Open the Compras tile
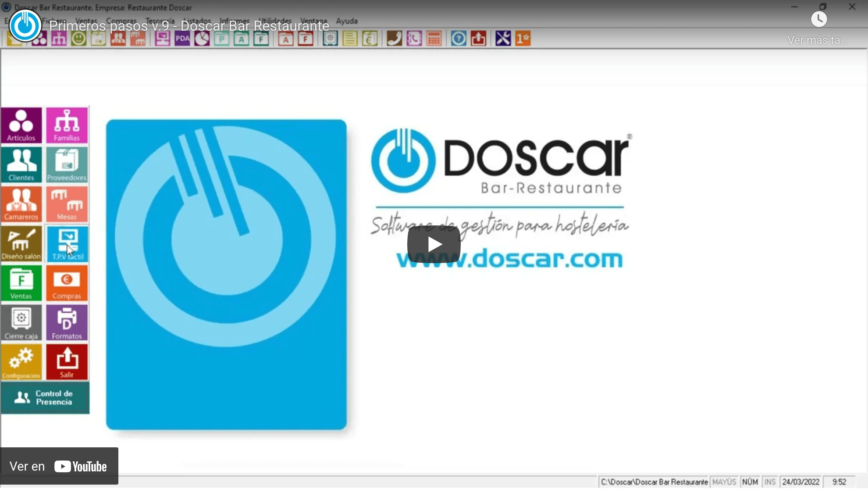The width and height of the screenshot is (868, 489). click(x=67, y=283)
